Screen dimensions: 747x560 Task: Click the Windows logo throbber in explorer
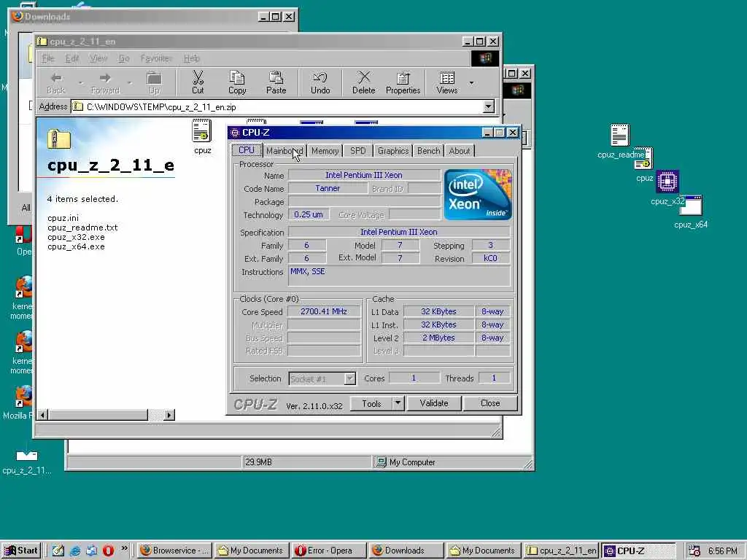click(x=485, y=58)
